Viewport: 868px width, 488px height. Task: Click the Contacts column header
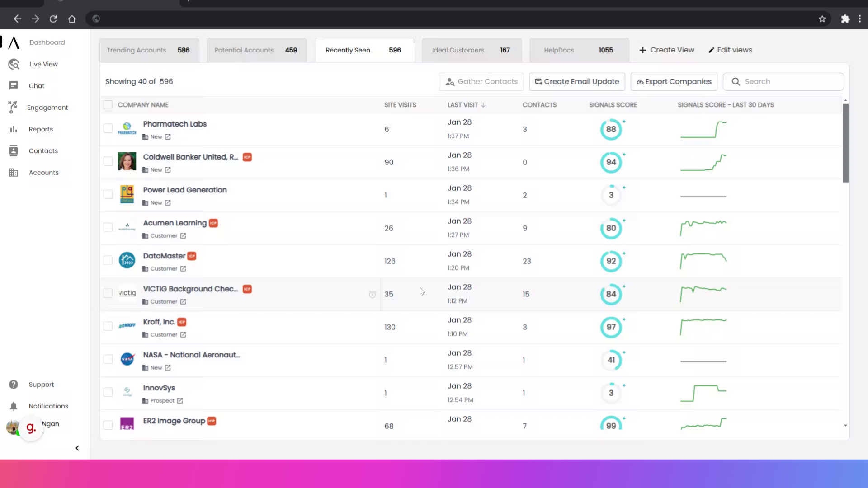point(539,105)
